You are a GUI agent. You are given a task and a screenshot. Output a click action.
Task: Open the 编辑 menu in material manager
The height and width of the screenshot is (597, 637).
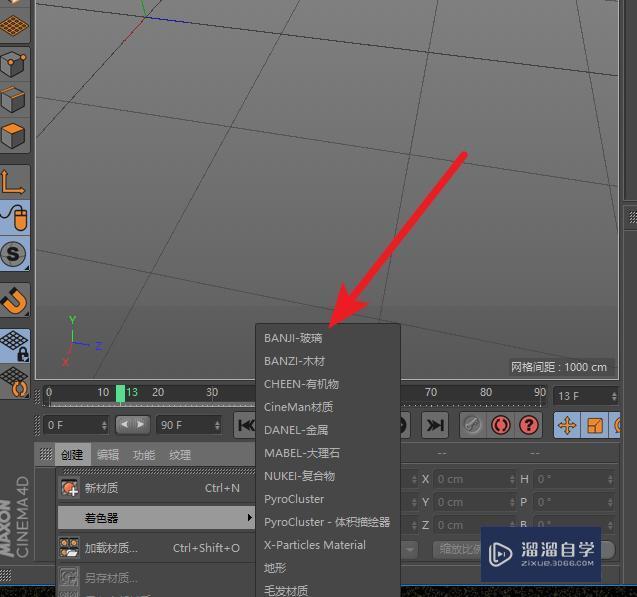pos(108,455)
